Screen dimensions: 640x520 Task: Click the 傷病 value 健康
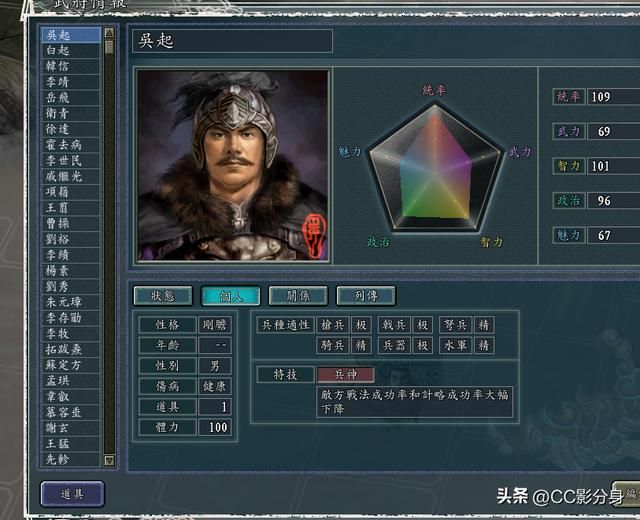click(215, 386)
